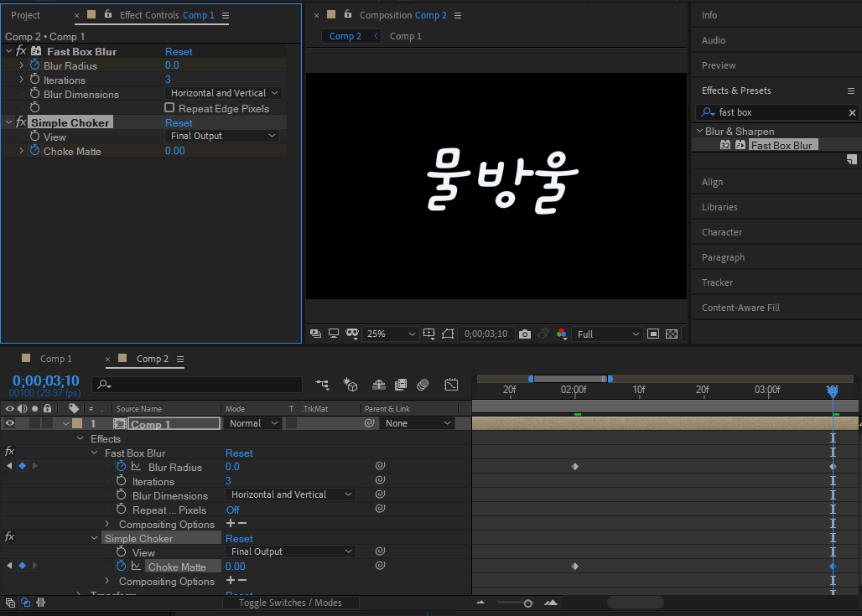
Task: Expand or collapse Layer Switches pane icon
Action: [10, 603]
